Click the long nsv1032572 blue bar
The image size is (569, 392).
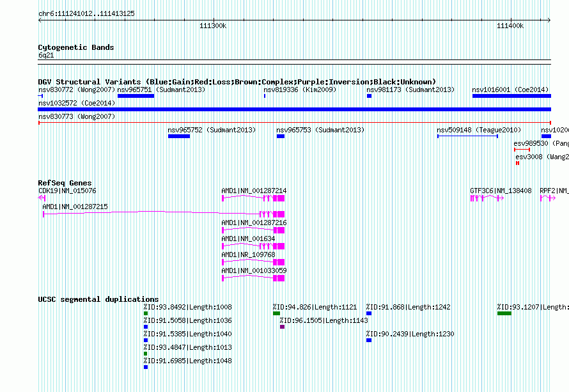[294, 109]
